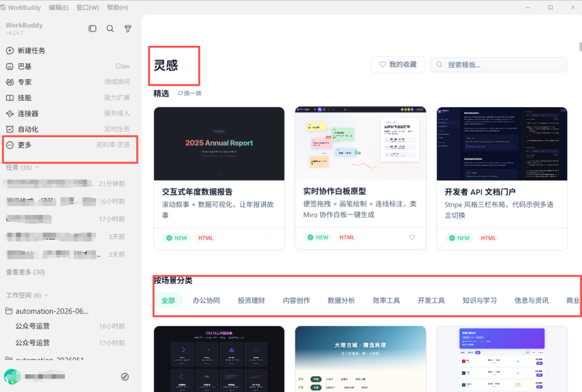Click the 搜索模板 search field
This screenshot has width=582, height=392.
499,65
